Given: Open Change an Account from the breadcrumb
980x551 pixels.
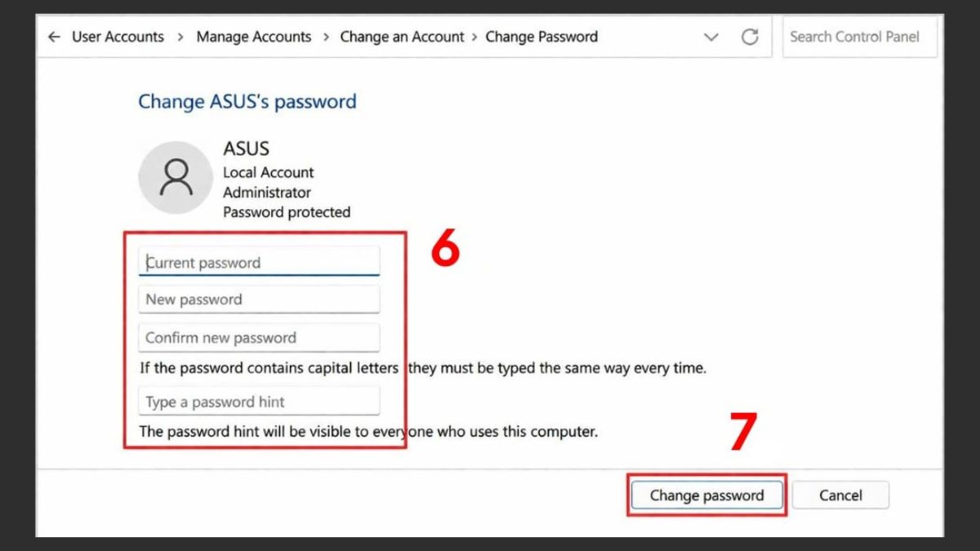Looking at the screenshot, I should [402, 37].
